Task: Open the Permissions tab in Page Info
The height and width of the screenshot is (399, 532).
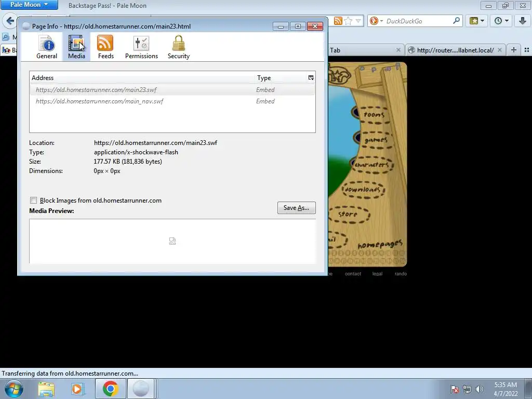Action: 141,47
